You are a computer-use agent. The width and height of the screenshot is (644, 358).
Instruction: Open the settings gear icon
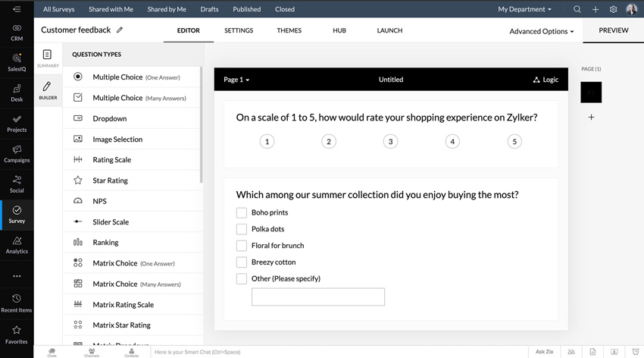pyautogui.click(x=613, y=10)
